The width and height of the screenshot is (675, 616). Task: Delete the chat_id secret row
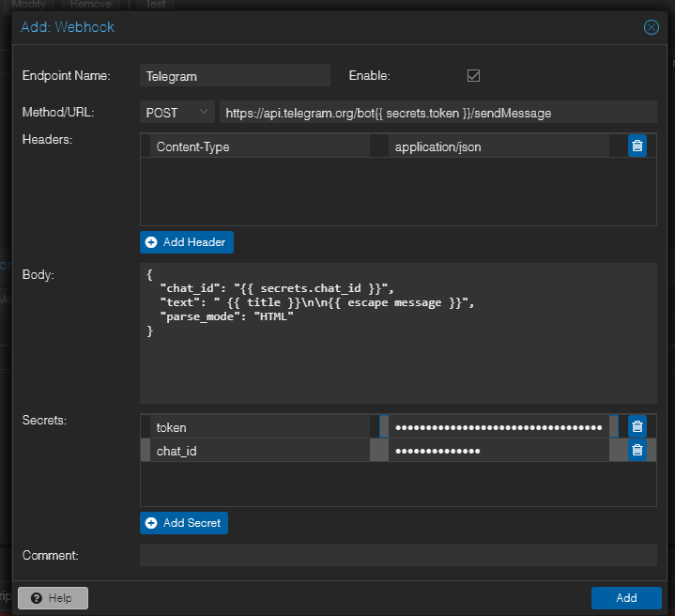coord(637,451)
